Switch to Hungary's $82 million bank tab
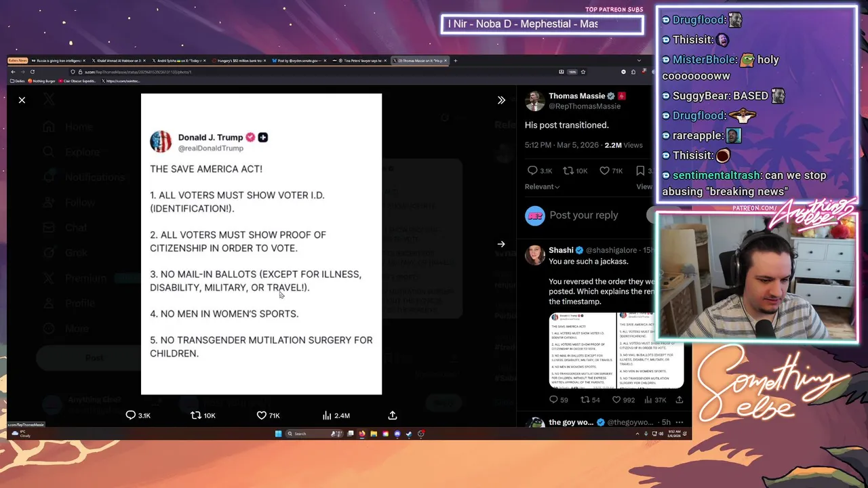This screenshot has height=488, width=868. 239,61
